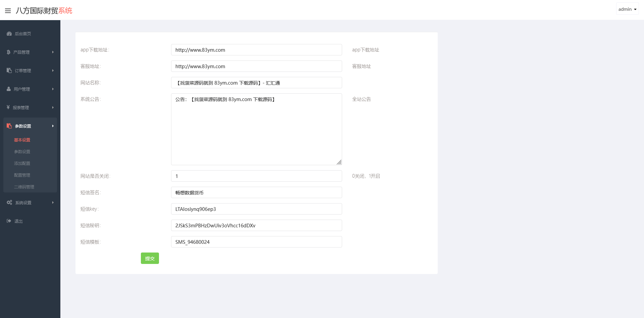Screen dimensions: 644x318
Task: Click the gears icon beside 系统设置
Action: pyautogui.click(x=9, y=202)
